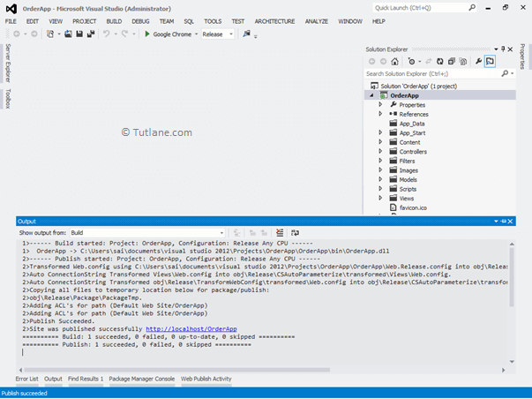
Task: Click the New Project toolbar icon
Action: [x=50, y=34]
